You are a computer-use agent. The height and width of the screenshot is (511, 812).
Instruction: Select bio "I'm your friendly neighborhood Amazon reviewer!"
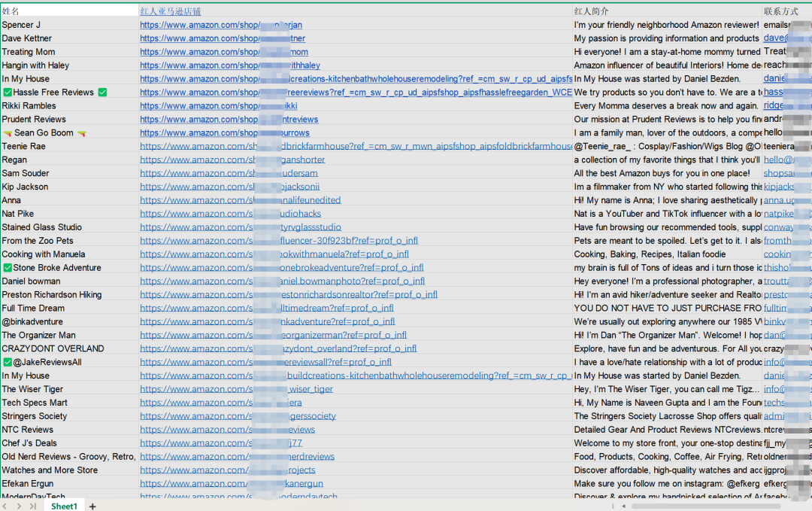tap(667, 25)
